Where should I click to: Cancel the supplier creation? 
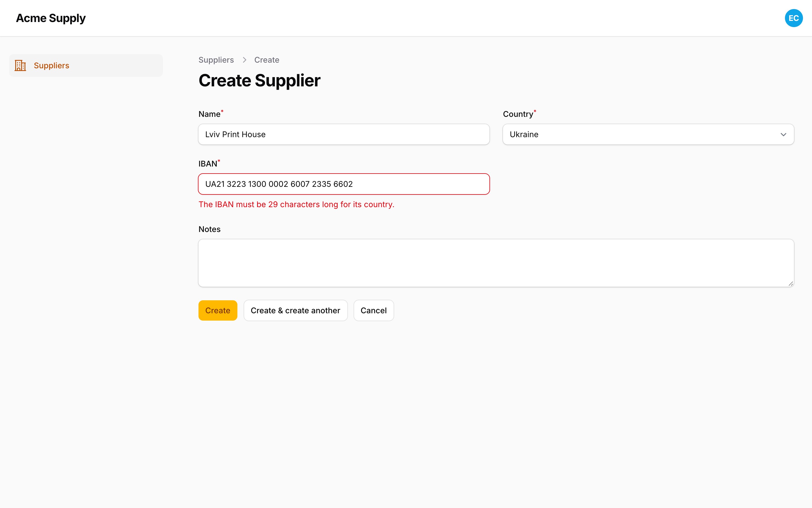(x=374, y=310)
